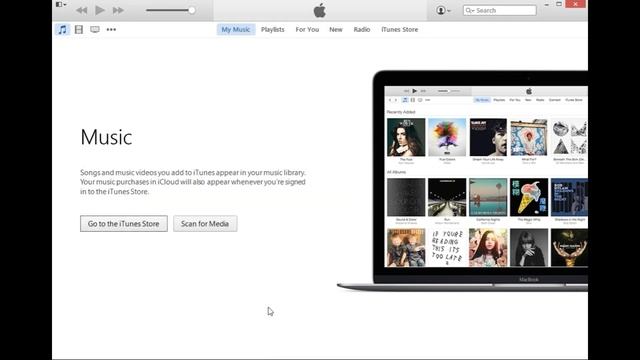
Task: Go to the For You tab
Action: coord(307,29)
